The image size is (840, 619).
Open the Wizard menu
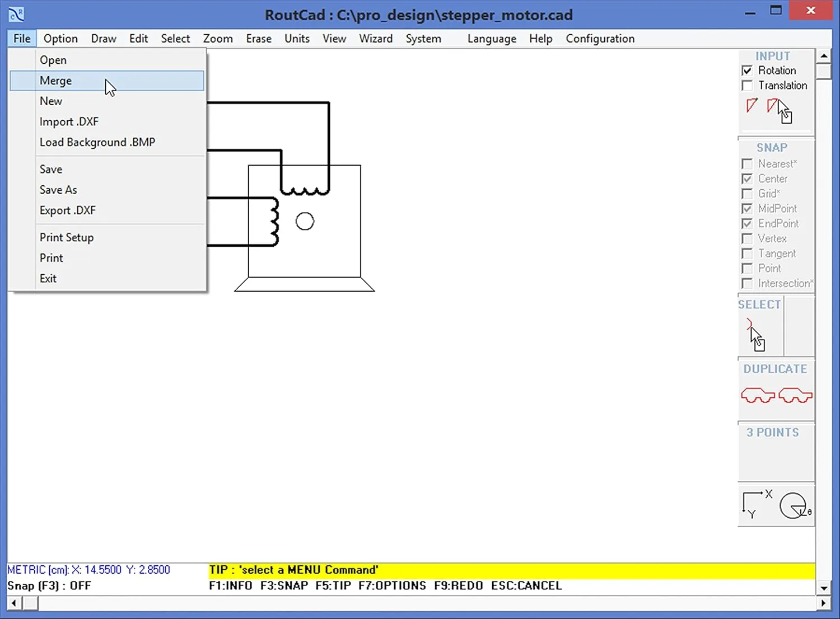[x=376, y=39]
